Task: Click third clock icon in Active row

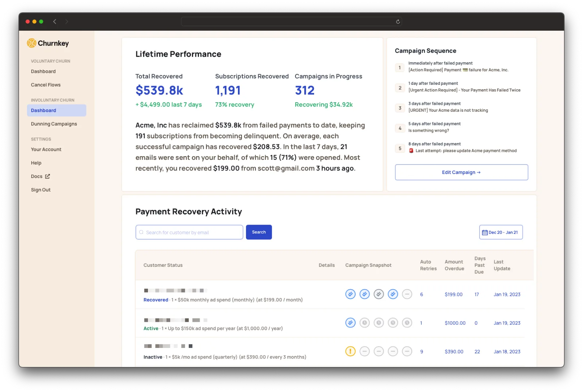Action: click(x=379, y=322)
